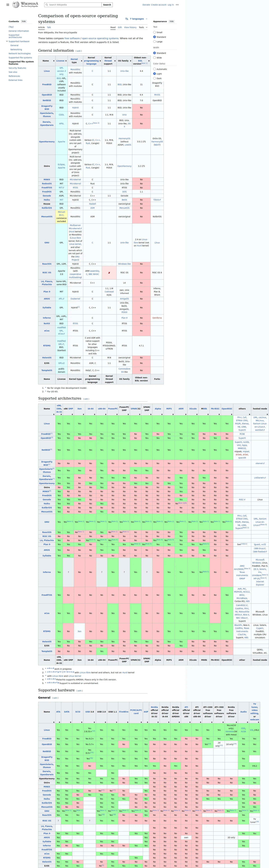Open the Create account link

[x=159, y=5]
